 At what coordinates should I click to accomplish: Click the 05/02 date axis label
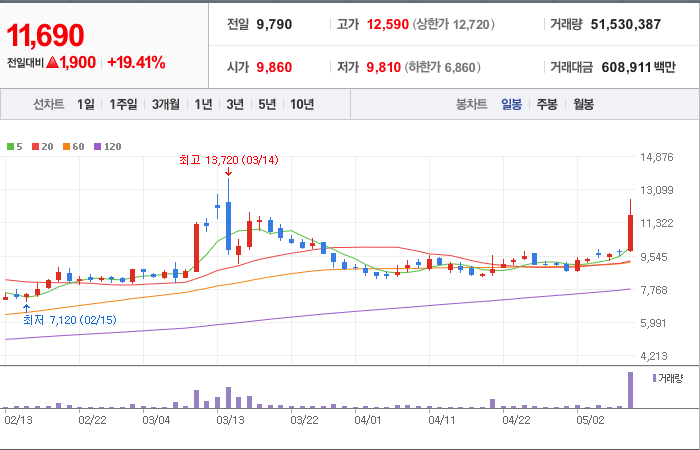pyautogui.click(x=590, y=420)
